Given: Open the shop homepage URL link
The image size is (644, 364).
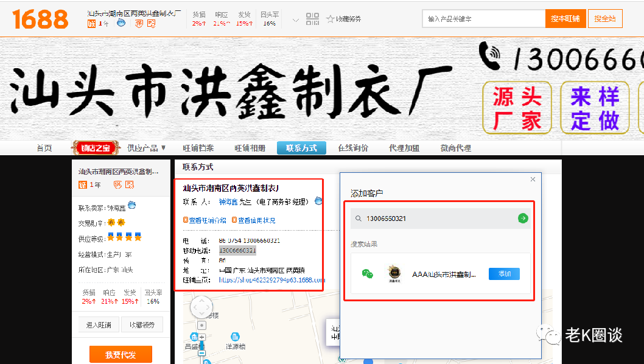Looking at the screenshot, I should click(x=272, y=280).
